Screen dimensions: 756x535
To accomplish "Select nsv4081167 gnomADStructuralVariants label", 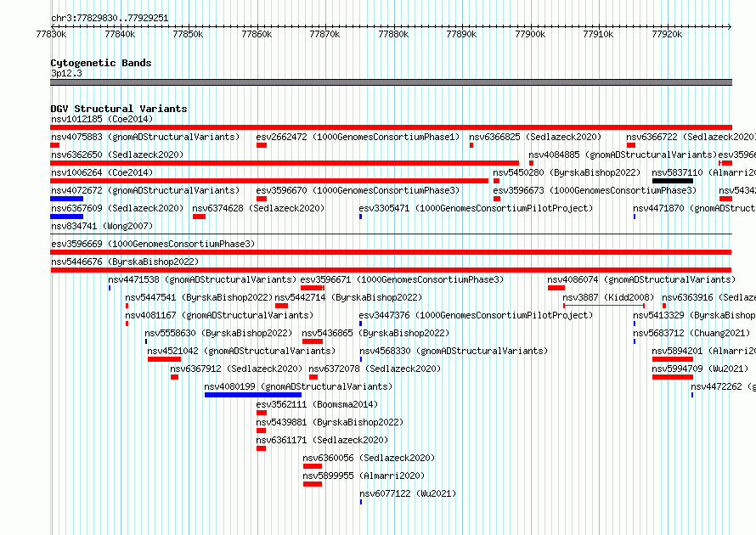I will point(219,315).
